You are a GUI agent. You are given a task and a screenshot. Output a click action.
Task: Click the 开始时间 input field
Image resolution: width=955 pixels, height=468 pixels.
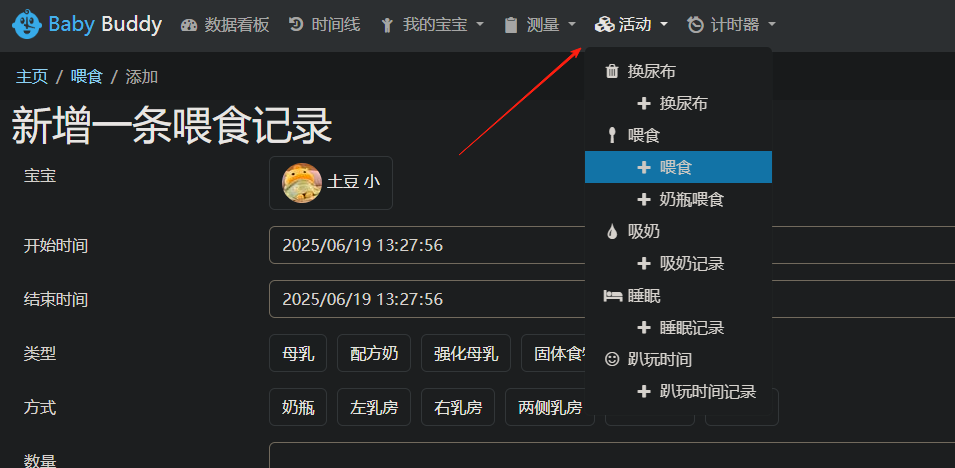612,245
